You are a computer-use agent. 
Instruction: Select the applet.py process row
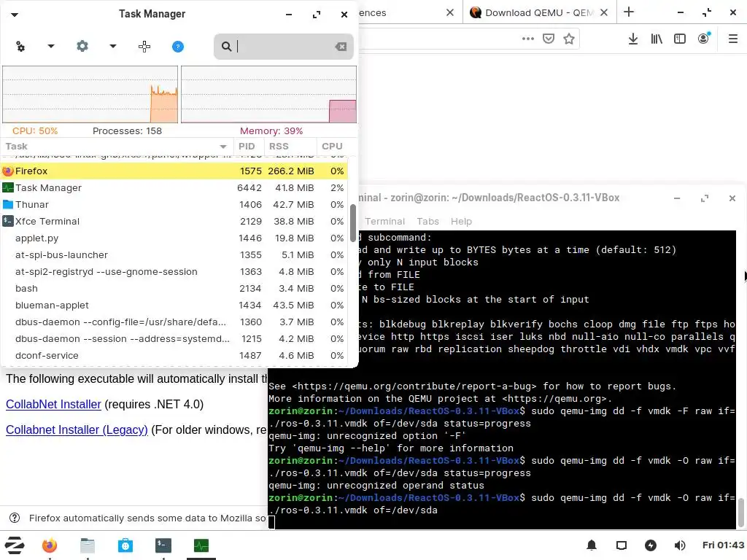click(174, 238)
